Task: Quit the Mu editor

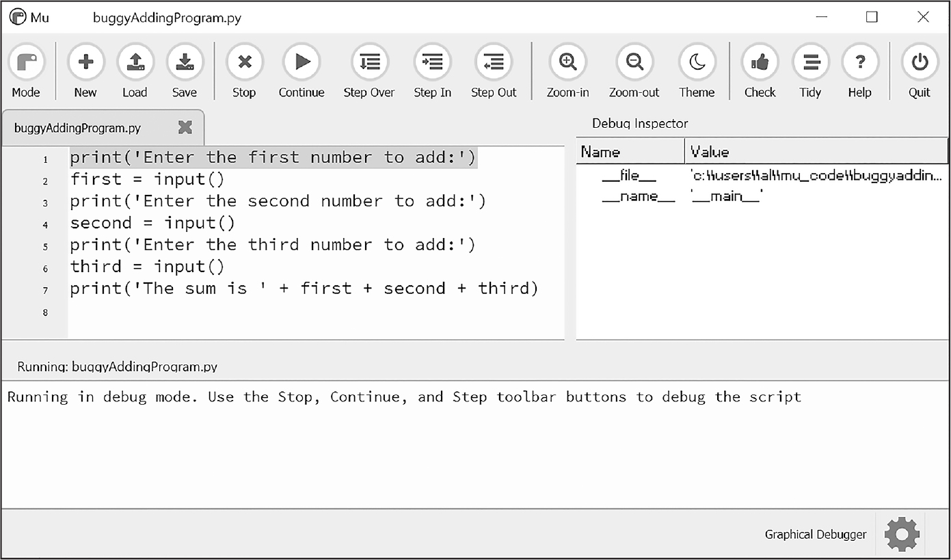Action: point(920,71)
